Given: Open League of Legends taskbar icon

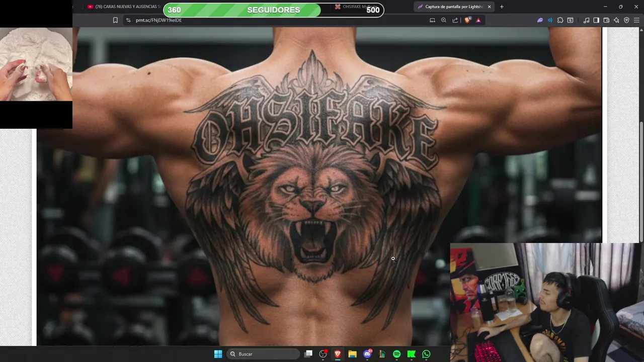Looking at the screenshot, I should [x=382, y=354].
